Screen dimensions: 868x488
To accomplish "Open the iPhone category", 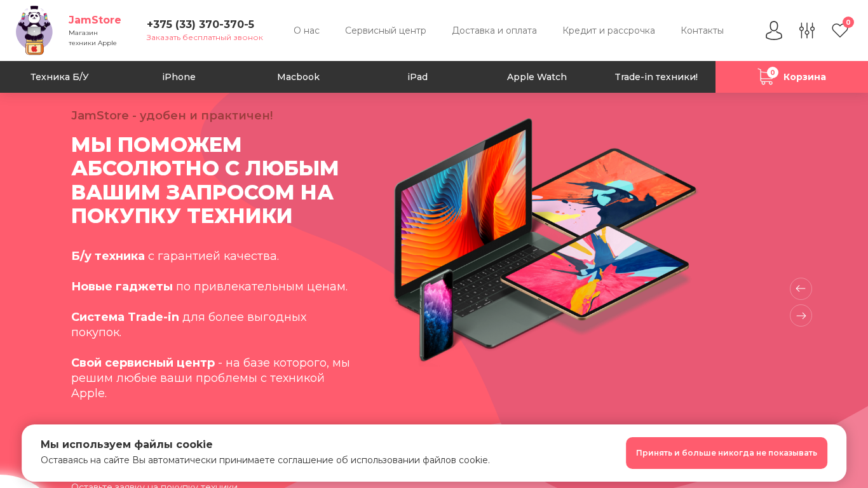I will point(179,77).
